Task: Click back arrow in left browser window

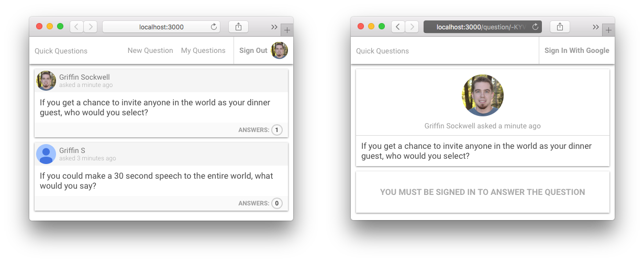Action: click(x=77, y=27)
